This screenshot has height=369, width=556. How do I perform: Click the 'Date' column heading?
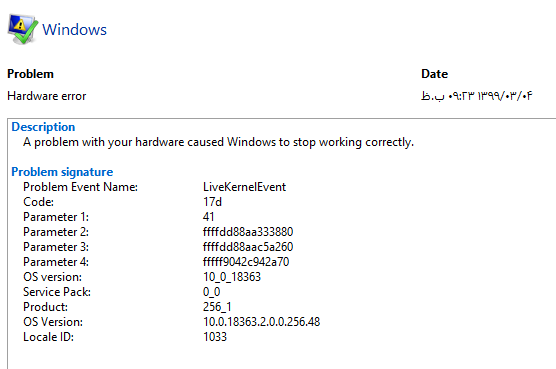coord(434,74)
